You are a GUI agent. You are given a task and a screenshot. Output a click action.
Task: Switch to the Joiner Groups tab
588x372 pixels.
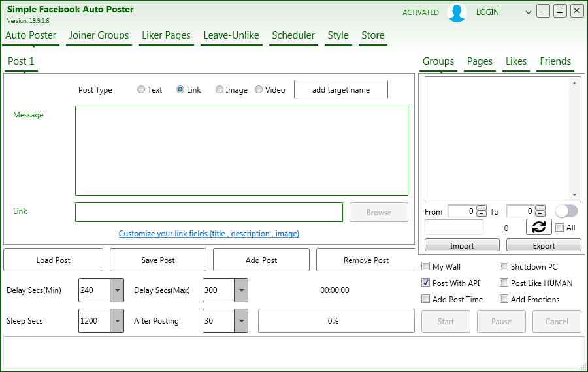tap(99, 35)
